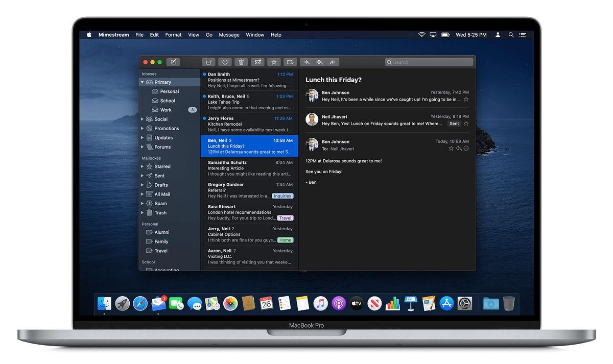Image resolution: width=613 pixels, height=364 pixels.
Task: Open System Preferences gear in the dock
Action: pos(465,304)
